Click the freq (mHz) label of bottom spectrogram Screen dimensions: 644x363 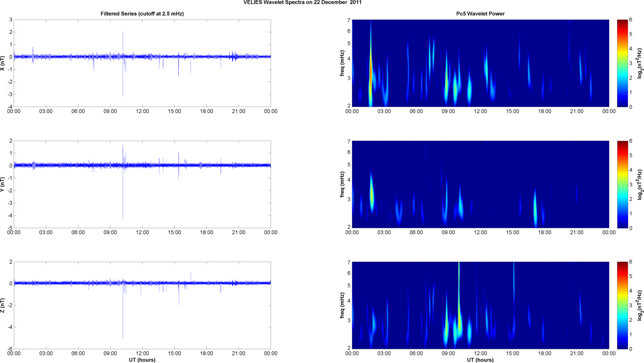point(342,305)
